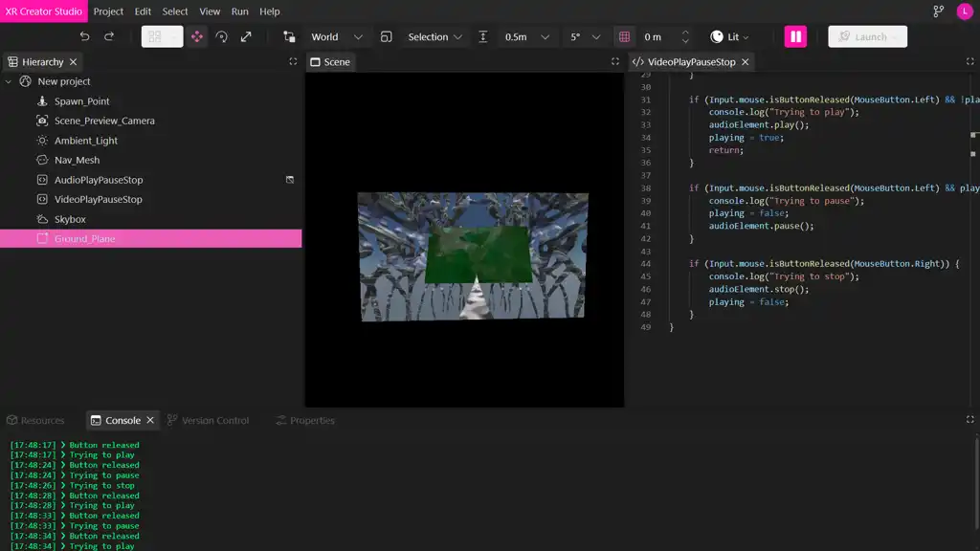The width and height of the screenshot is (980, 551).
Task: Click the Ground_Plane icon in hierarchy
Action: (x=42, y=238)
